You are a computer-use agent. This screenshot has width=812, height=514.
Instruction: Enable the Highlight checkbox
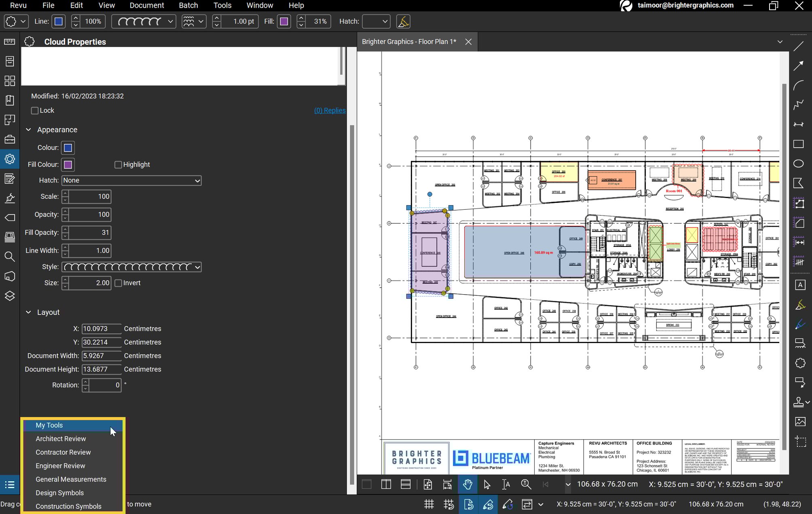pos(118,164)
